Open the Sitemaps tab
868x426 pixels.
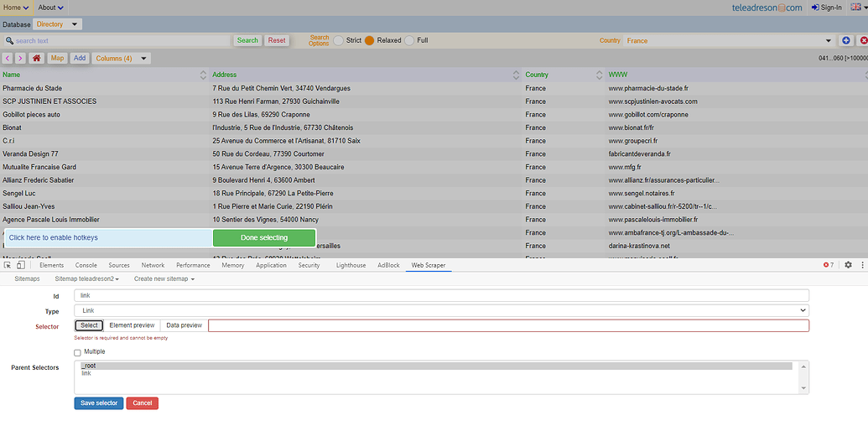tap(27, 279)
